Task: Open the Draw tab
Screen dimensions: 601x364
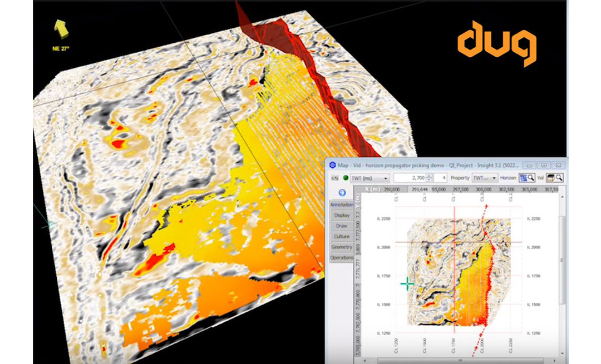Action: (x=342, y=225)
